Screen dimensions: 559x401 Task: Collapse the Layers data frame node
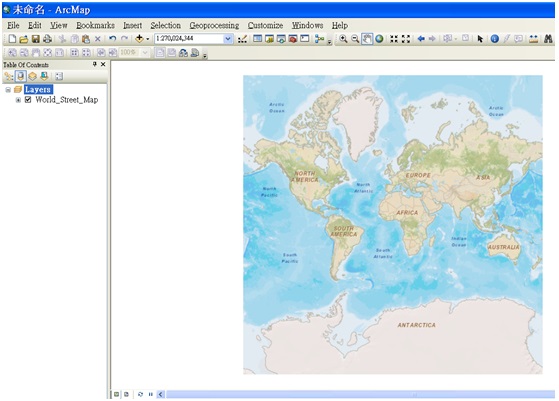8,90
